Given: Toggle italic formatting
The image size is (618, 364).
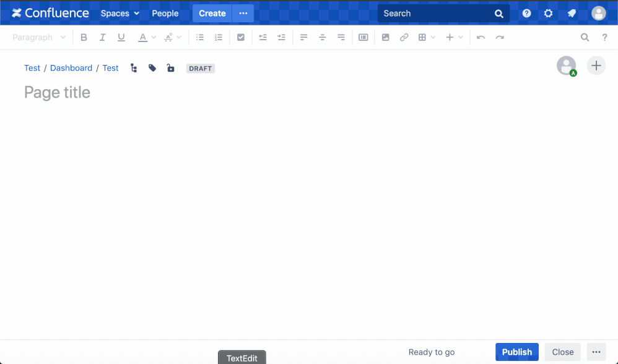Looking at the screenshot, I should click(x=102, y=37).
